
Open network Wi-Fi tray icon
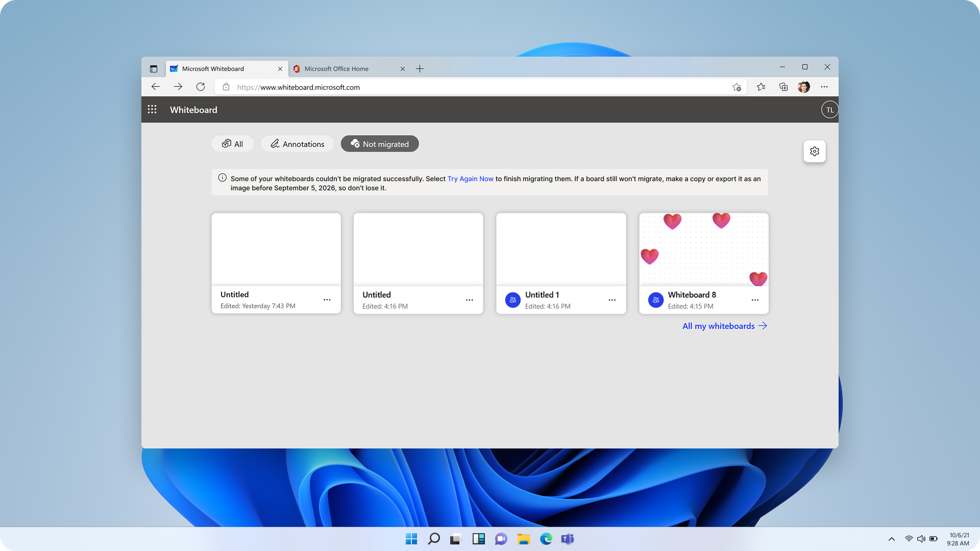click(909, 539)
